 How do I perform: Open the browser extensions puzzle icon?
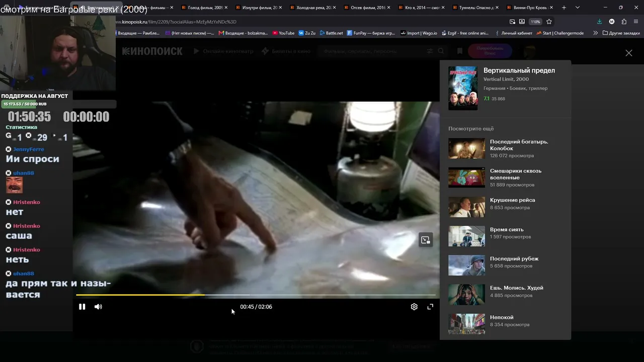(x=624, y=22)
